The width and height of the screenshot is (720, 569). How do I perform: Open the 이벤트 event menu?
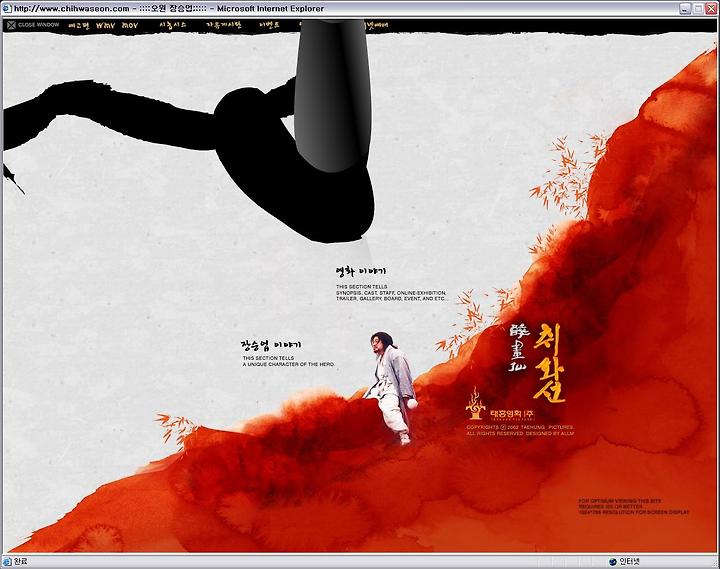pos(270,25)
